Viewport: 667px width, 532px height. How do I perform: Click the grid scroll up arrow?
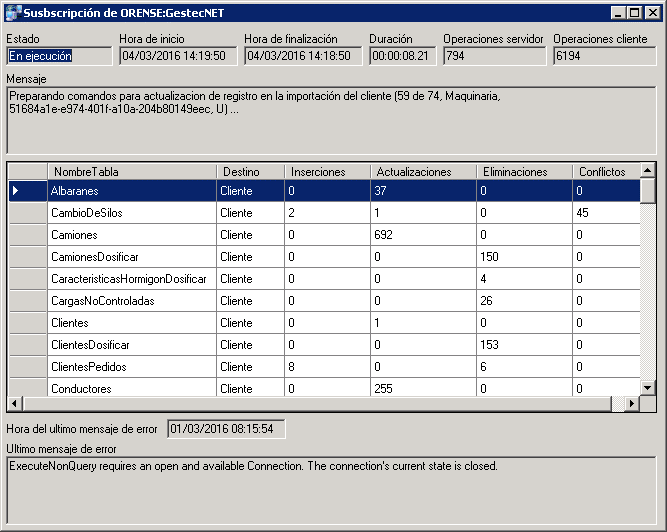pos(647,171)
